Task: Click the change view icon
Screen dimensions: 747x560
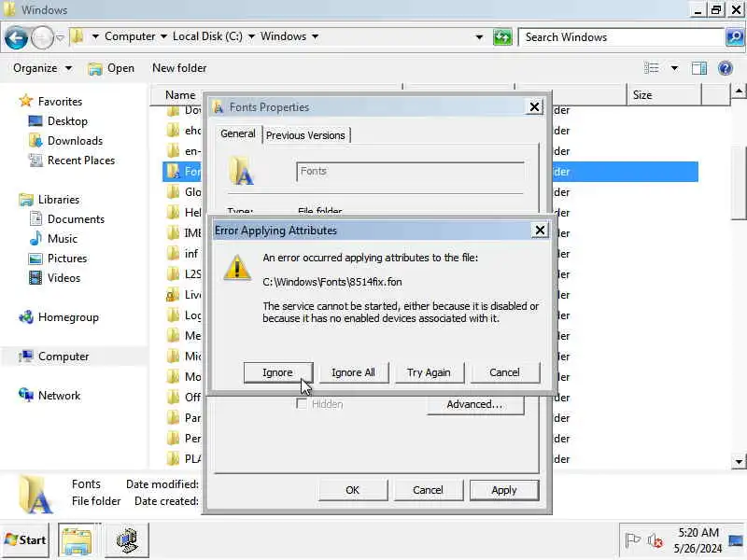Action: 651,68
